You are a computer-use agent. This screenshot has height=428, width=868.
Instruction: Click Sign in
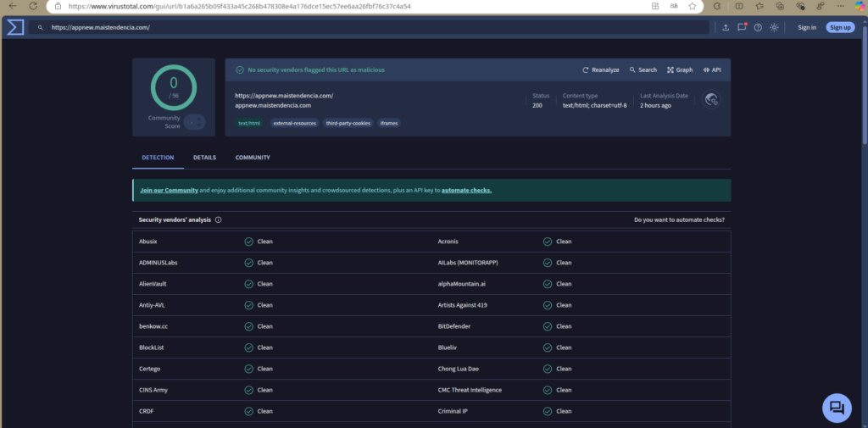click(x=807, y=27)
